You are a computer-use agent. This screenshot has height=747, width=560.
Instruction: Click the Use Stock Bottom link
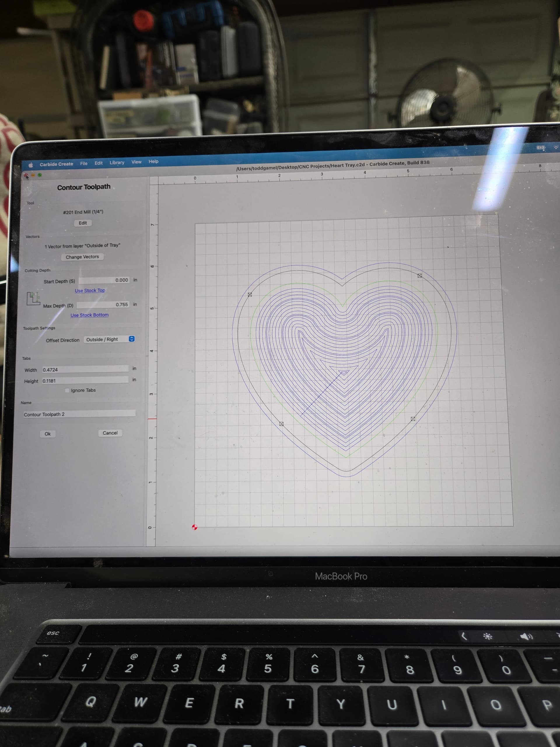click(x=90, y=315)
